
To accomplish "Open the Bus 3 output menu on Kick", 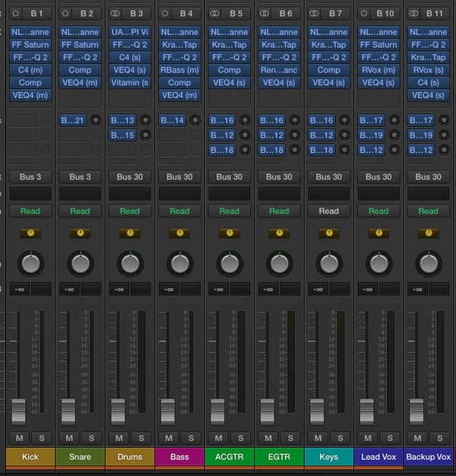I will click(x=30, y=176).
